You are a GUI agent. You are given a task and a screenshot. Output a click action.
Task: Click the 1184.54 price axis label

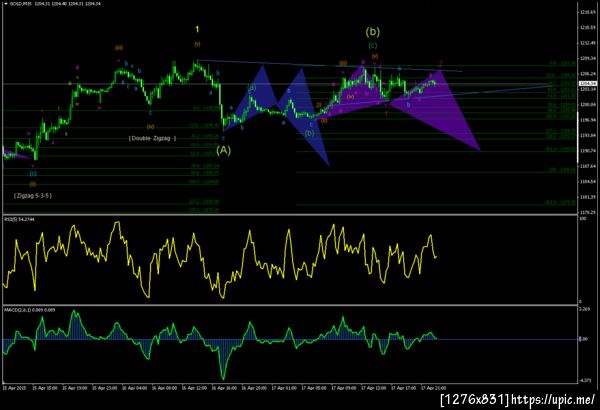(587, 181)
